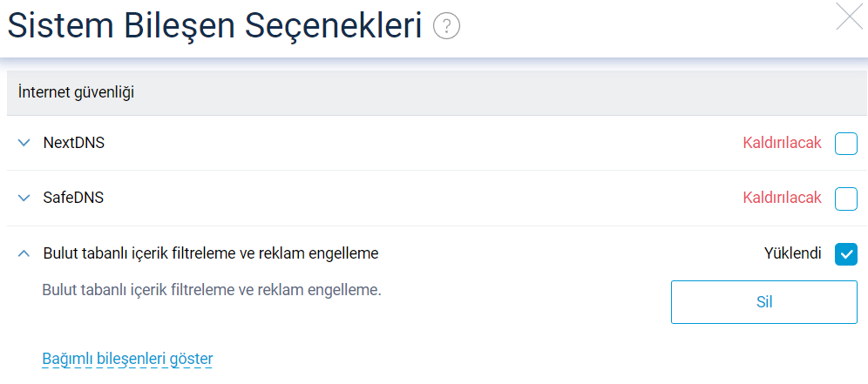Click the Bulut tabanlı içerik filtreleme title
The width and height of the screenshot is (868, 384).
(211, 254)
